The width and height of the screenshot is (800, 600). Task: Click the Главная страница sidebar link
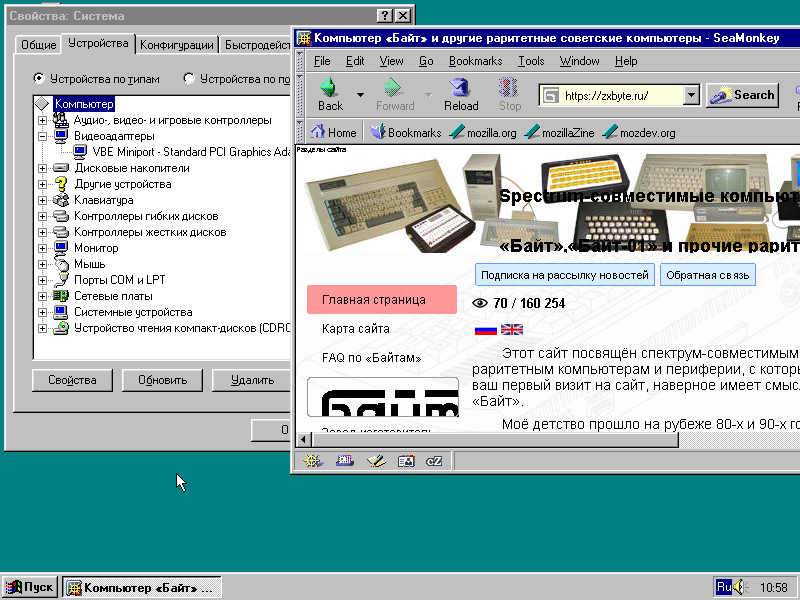pyautogui.click(x=382, y=299)
